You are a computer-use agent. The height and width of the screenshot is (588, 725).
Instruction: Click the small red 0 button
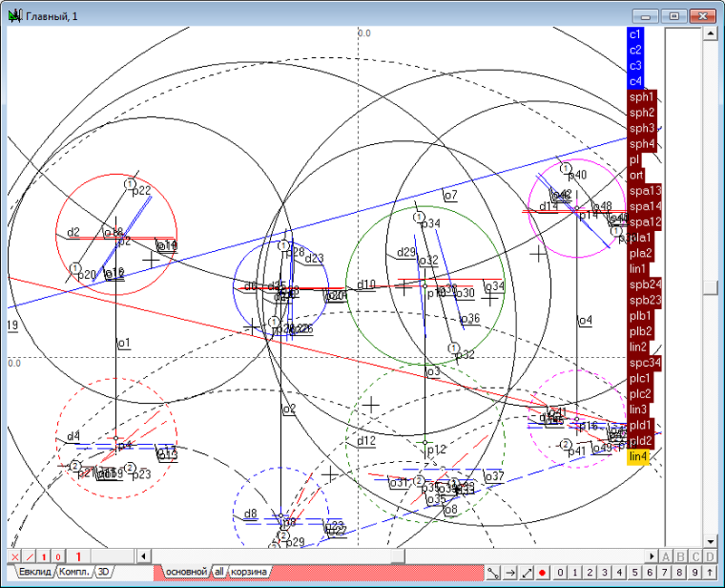pyautogui.click(x=58, y=556)
